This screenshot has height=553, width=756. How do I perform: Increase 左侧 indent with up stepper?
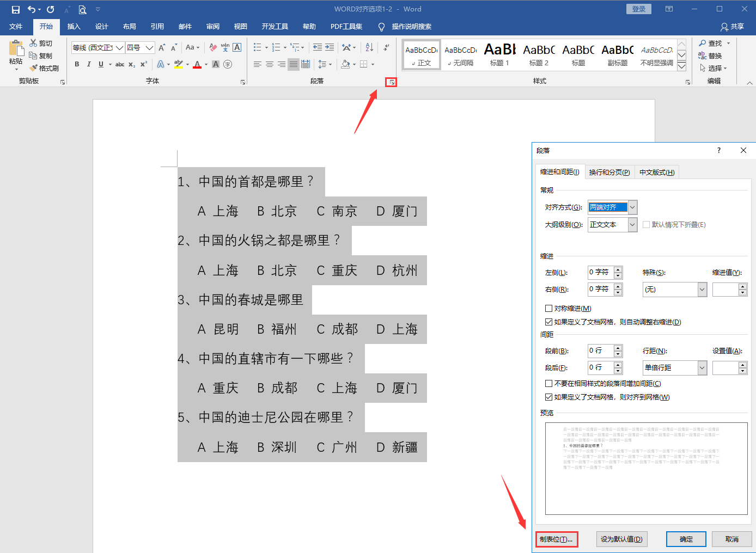pyautogui.click(x=618, y=269)
